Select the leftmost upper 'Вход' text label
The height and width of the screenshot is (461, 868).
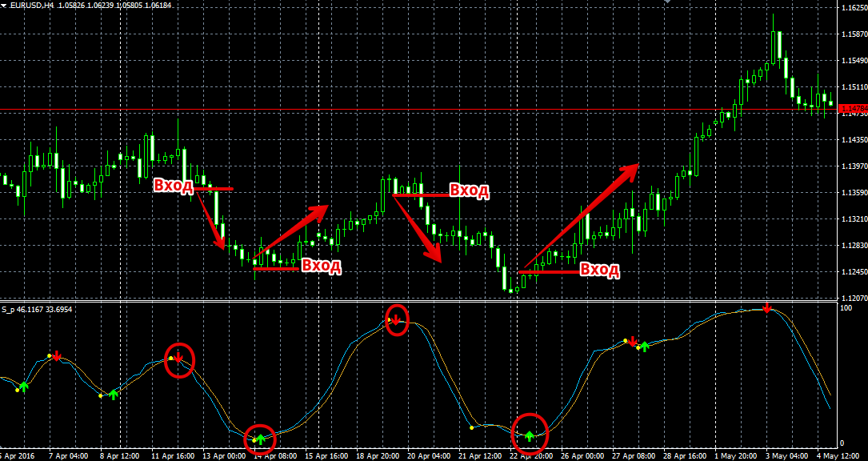[x=174, y=186]
